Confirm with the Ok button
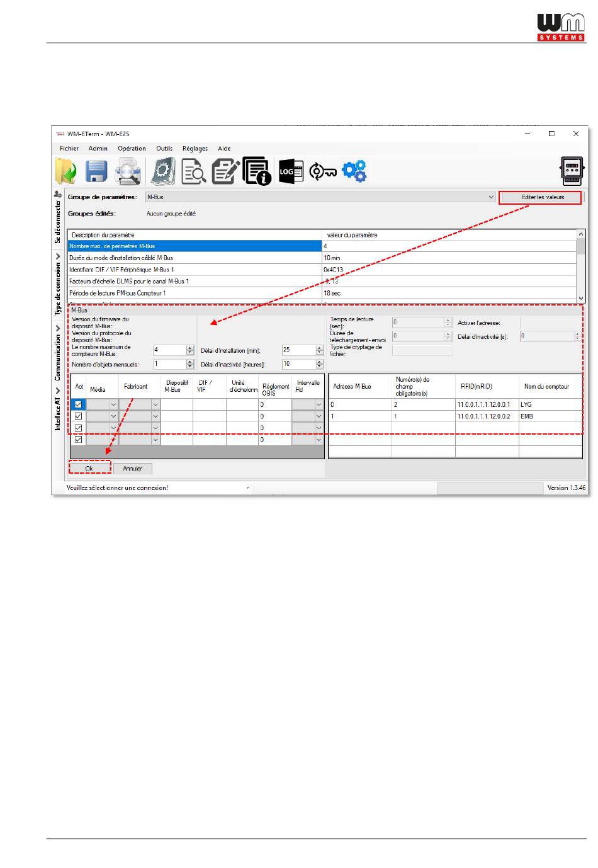598x868 pixels. coord(89,469)
